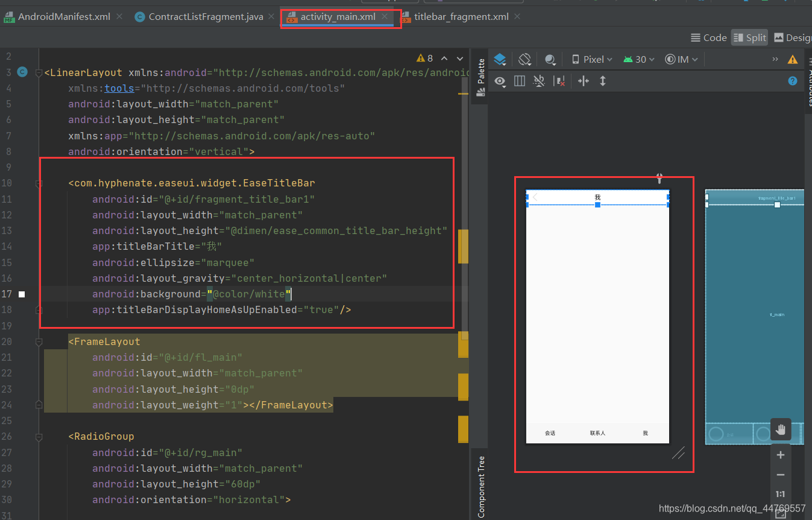Show the design warnings triangle icon
The width and height of the screenshot is (812, 520).
pos(793,59)
